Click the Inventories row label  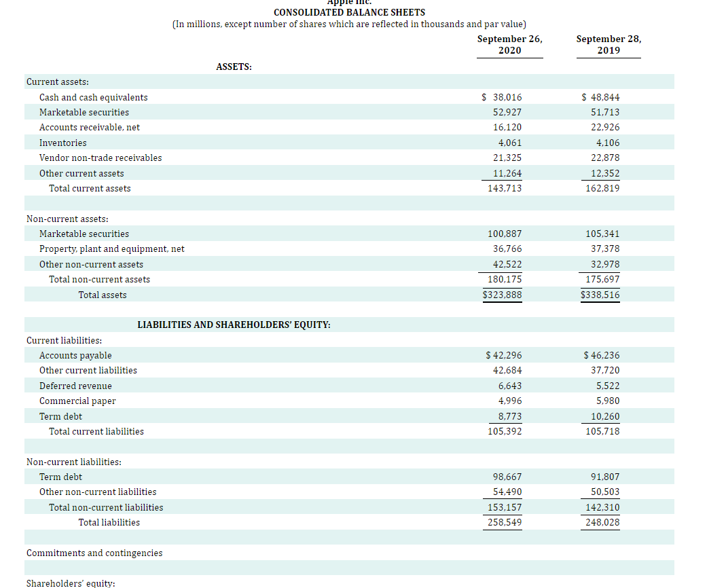click(x=62, y=143)
